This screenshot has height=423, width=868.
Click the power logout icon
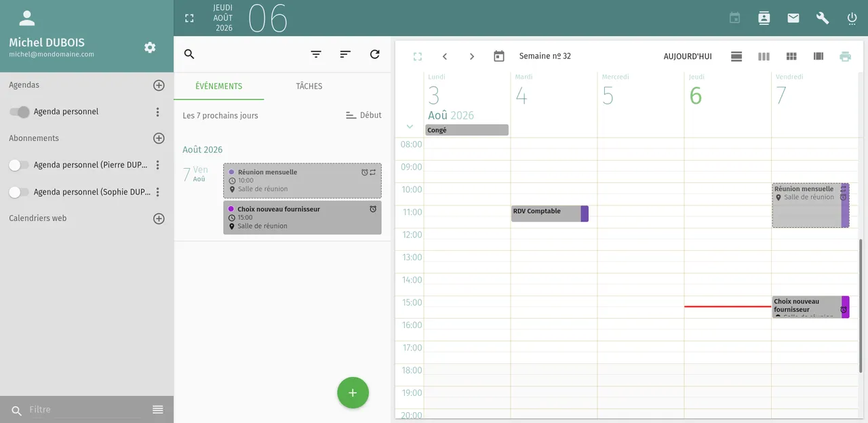click(852, 18)
